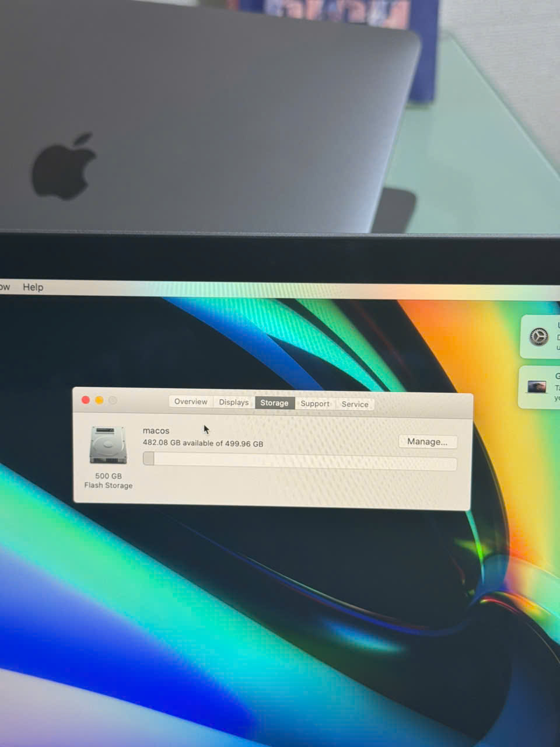560x747 pixels.
Task: Click the macOS notification thumbnail icon
Action: (x=537, y=386)
